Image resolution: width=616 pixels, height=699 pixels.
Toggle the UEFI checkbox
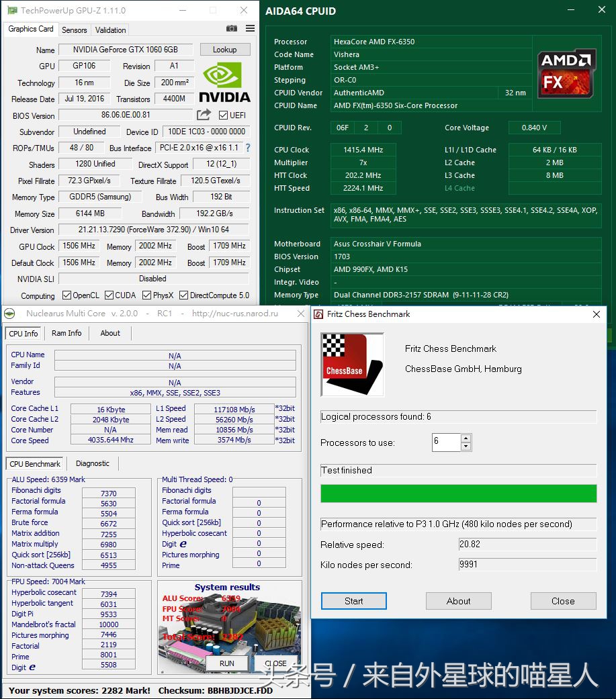[x=222, y=115]
